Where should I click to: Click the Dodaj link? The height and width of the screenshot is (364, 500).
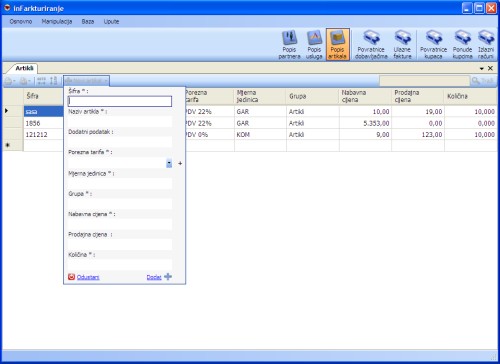pyautogui.click(x=154, y=277)
